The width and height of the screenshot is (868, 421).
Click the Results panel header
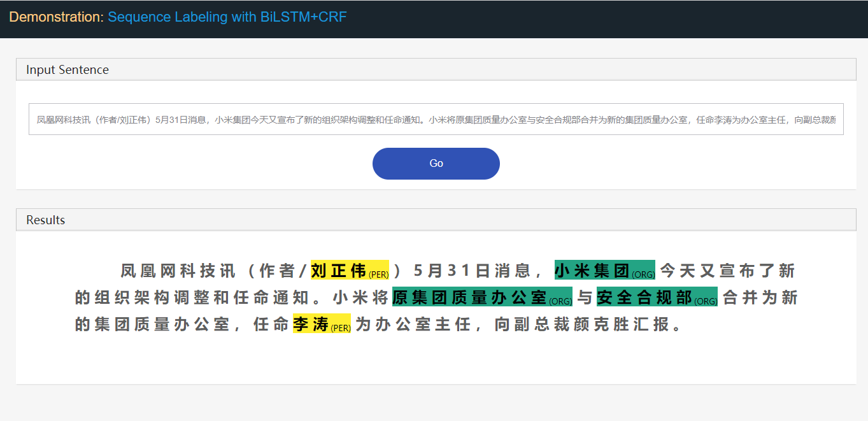point(45,220)
